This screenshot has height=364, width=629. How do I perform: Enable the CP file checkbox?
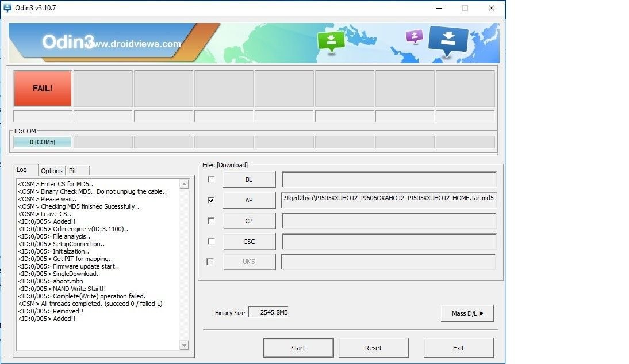[x=211, y=221]
